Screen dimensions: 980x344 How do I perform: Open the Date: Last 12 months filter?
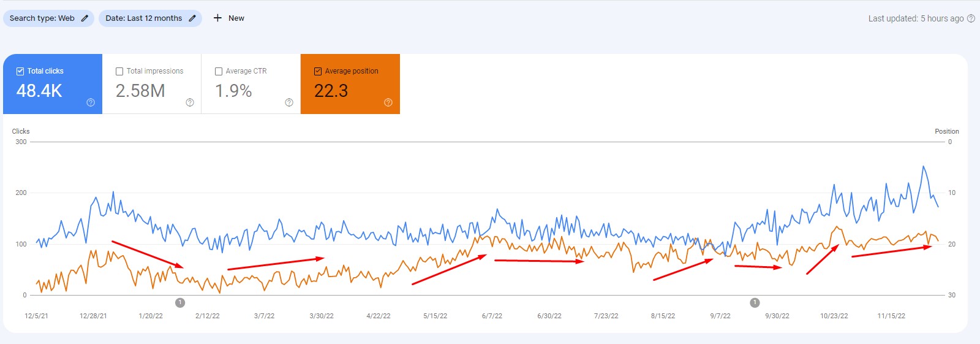point(143,18)
